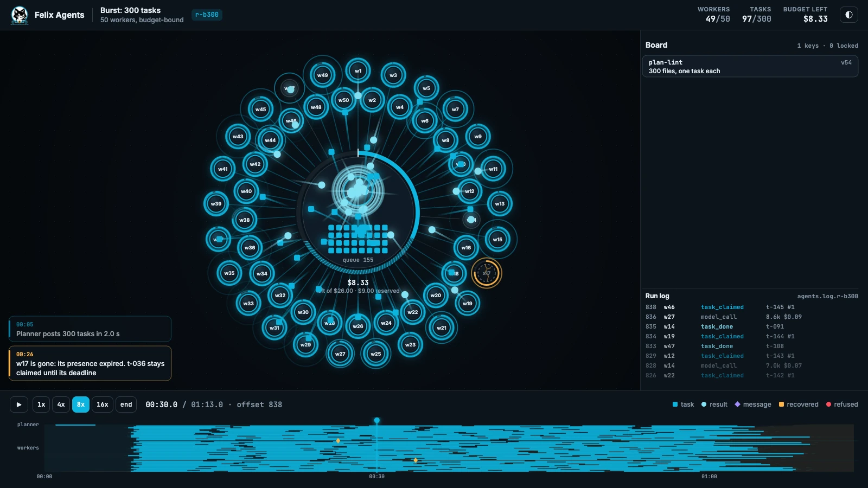Select worker node w11
The image size is (868, 488).
pyautogui.click(x=493, y=169)
